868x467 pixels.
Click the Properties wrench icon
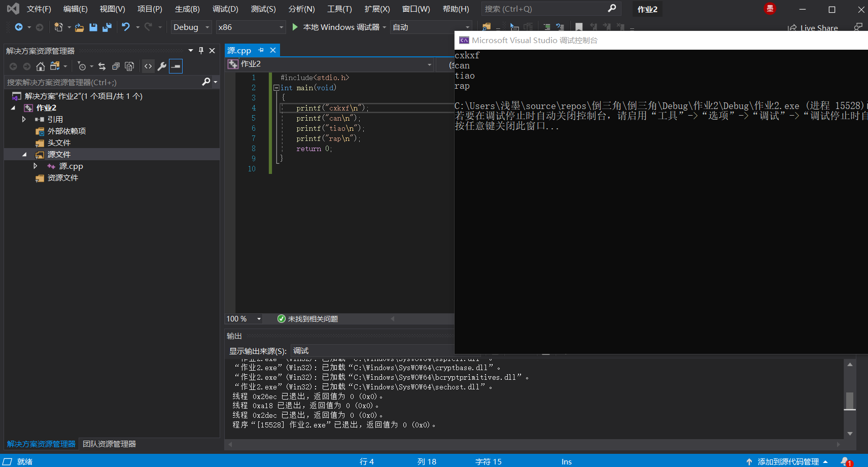pyautogui.click(x=162, y=66)
